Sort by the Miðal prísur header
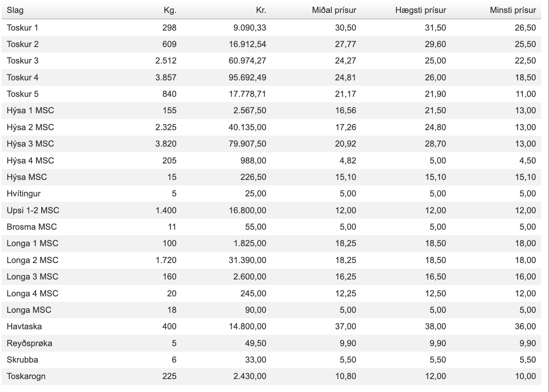The height and width of the screenshot is (392, 549). (334, 10)
